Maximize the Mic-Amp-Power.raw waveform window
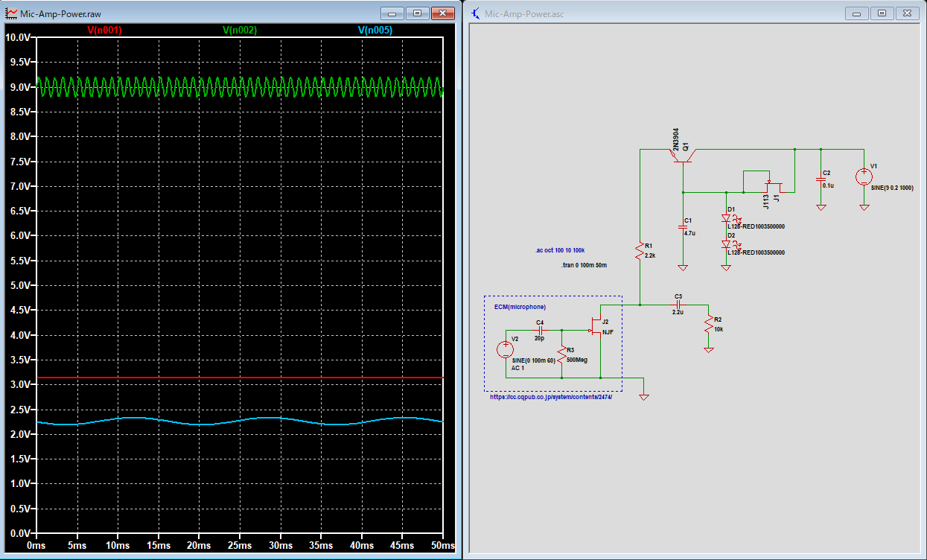The width and height of the screenshot is (927, 560). point(417,13)
